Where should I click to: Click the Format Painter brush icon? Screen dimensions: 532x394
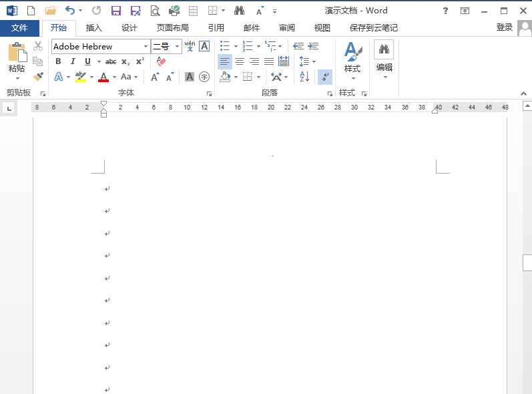pos(38,77)
